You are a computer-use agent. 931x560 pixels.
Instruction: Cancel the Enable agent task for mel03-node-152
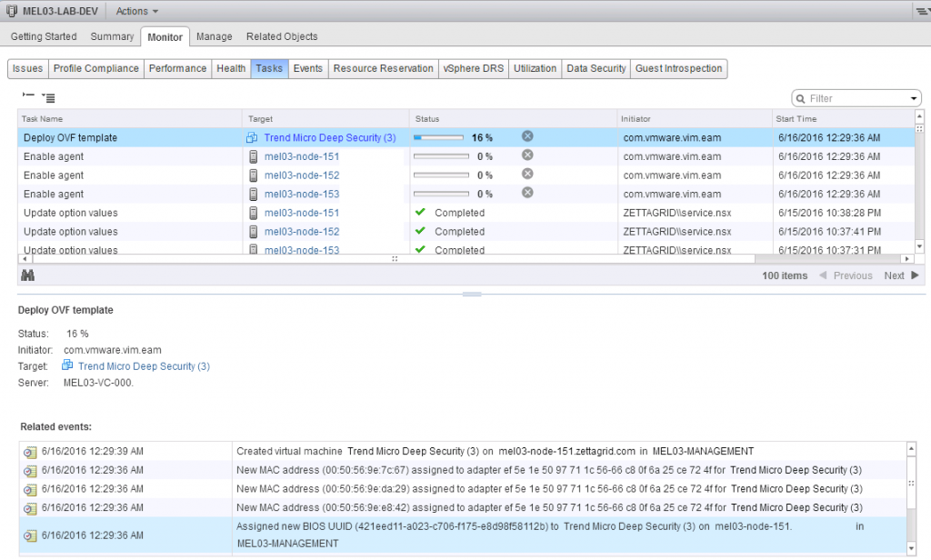click(x=527, y=174)
